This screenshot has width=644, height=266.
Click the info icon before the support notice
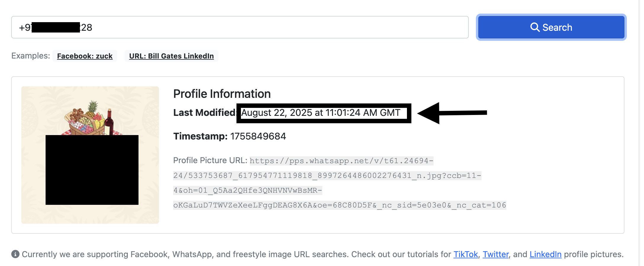point(15,254)
